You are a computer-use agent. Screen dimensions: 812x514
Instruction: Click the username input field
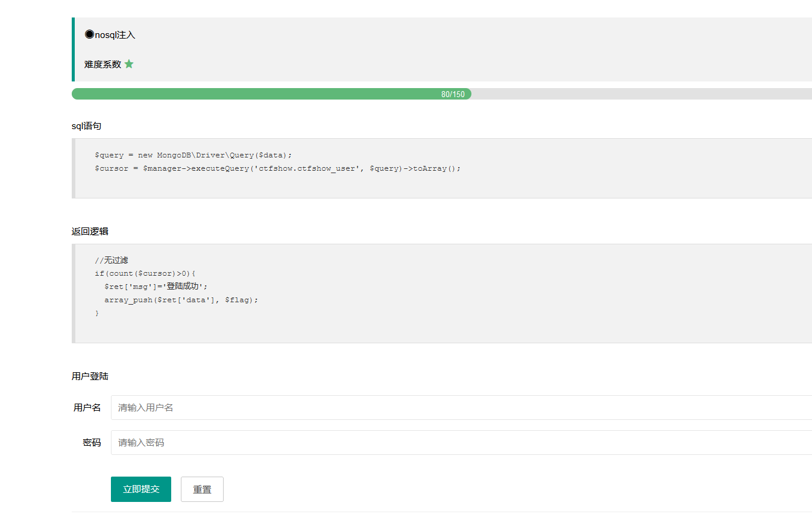(x=461, y=407)
